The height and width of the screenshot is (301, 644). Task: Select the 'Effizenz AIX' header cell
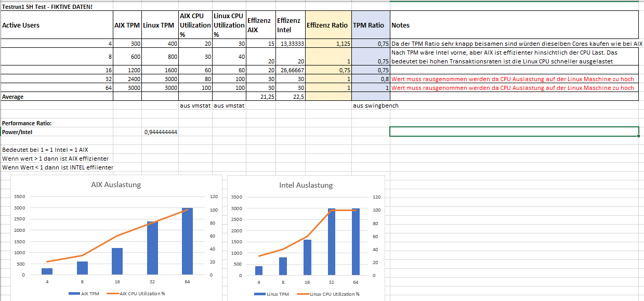[261, 25]
